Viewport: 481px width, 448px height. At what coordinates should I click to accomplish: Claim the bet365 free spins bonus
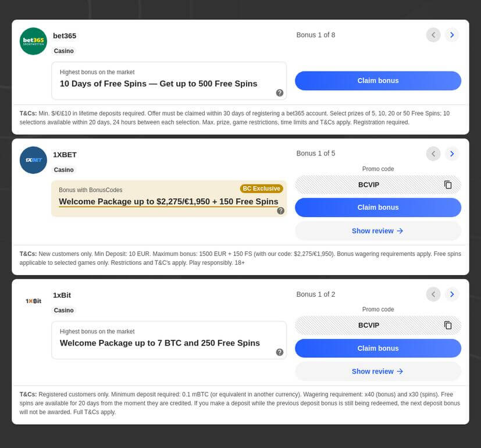pyautogui.click(x=378, y=81)
